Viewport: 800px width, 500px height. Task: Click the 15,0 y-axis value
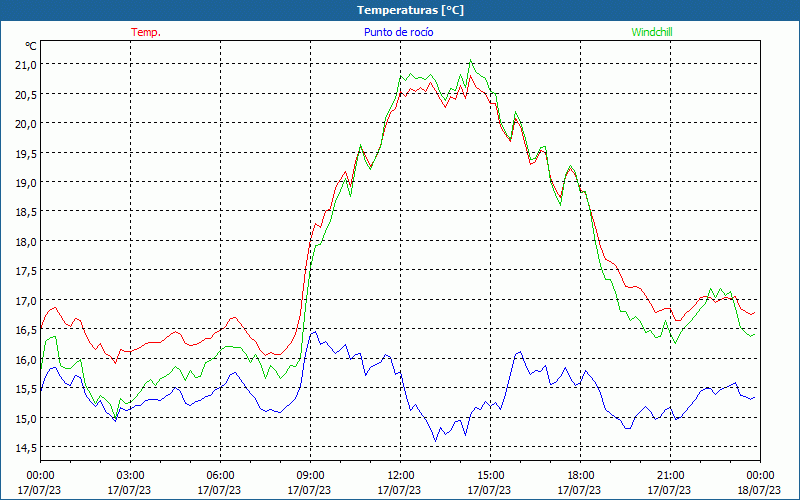click(26, 418)
